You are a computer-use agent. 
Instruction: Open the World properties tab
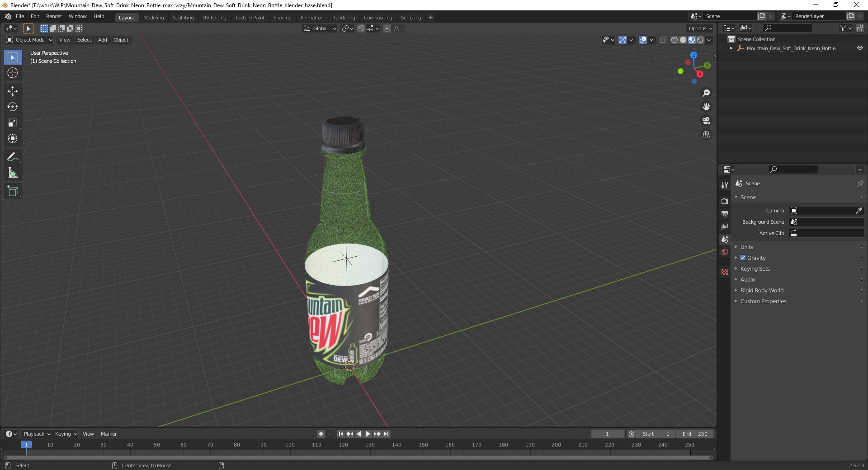coord(725,252)
